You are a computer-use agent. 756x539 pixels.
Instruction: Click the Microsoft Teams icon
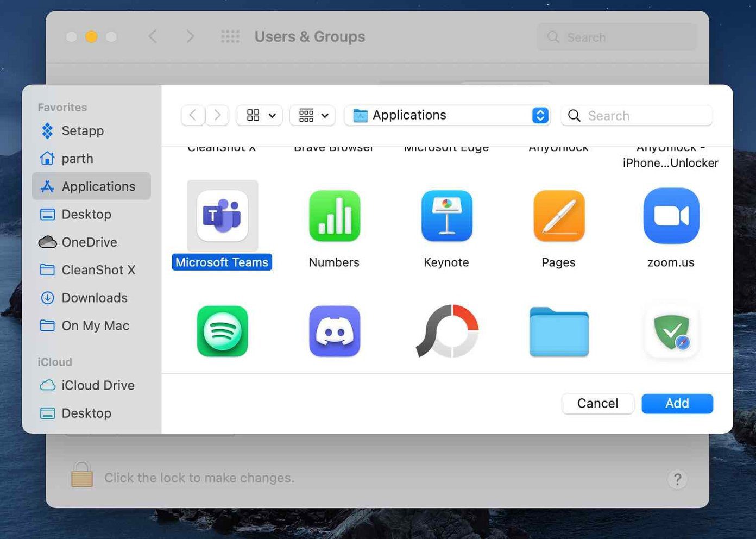(222, 216)
